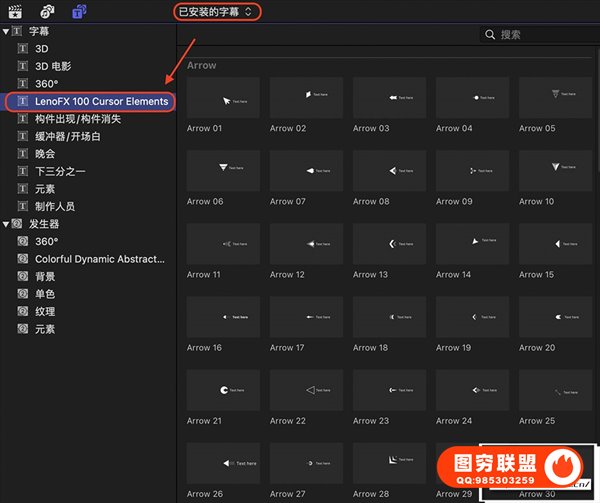Select 构件出现/构件消失 category

[x=76, y=119]
